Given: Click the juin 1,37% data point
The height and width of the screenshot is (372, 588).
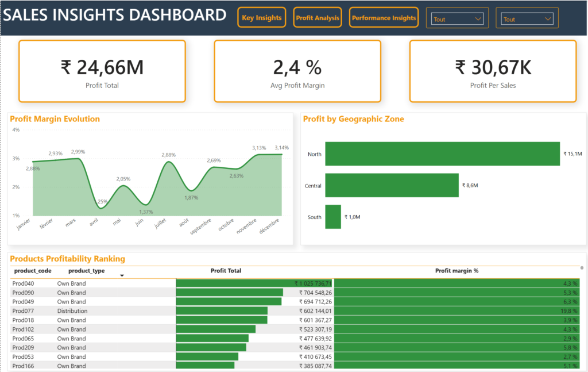Looking at the screenshot, I should pos(146,205).
